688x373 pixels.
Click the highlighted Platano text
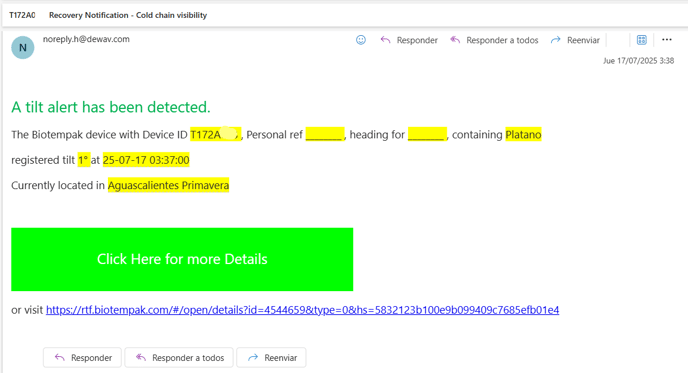point(523,134)
